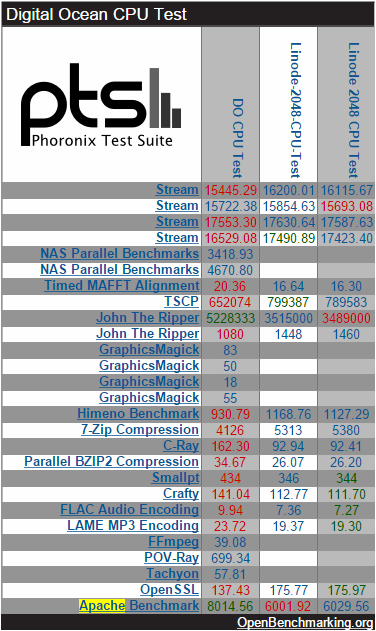
Task: Click the 8014.56 Apache value
Action: click(230, 606)
